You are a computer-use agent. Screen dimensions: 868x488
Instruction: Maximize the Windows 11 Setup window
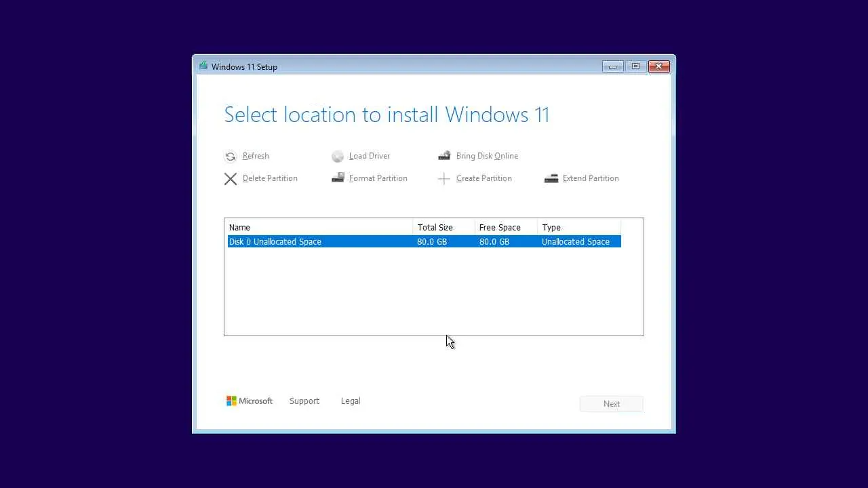[x=635, y=66]
